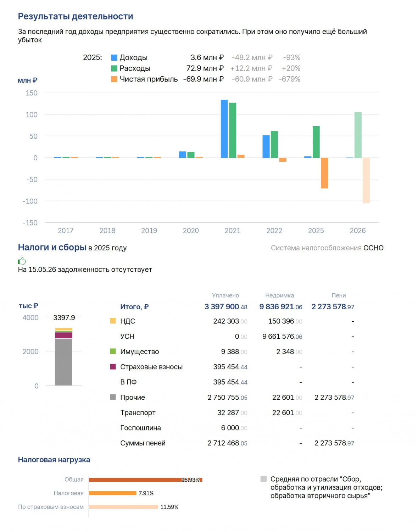Click the Госпошлина paid amount 6 000.00
This screenshot has width=418, height=532.
point(234,428)
